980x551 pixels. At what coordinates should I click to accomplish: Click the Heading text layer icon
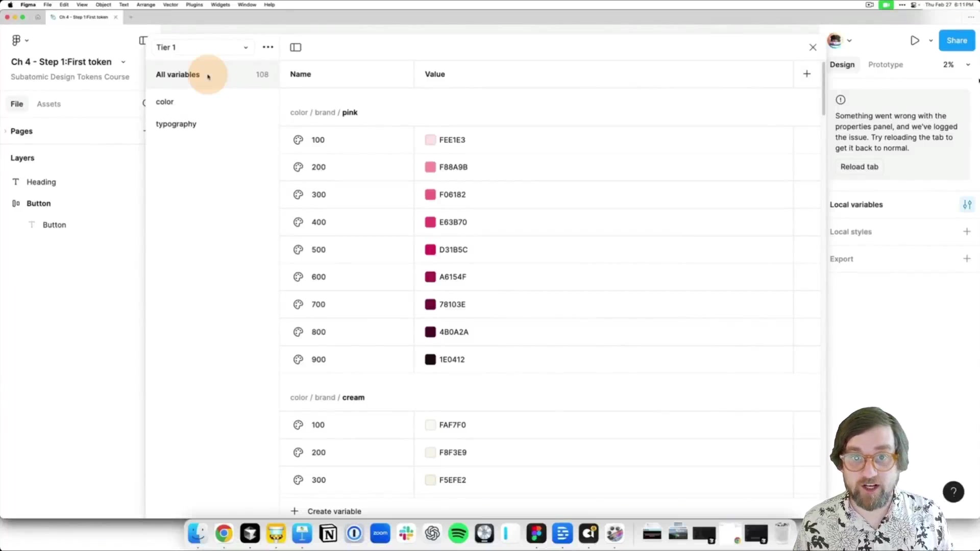(x=16, y=182)
